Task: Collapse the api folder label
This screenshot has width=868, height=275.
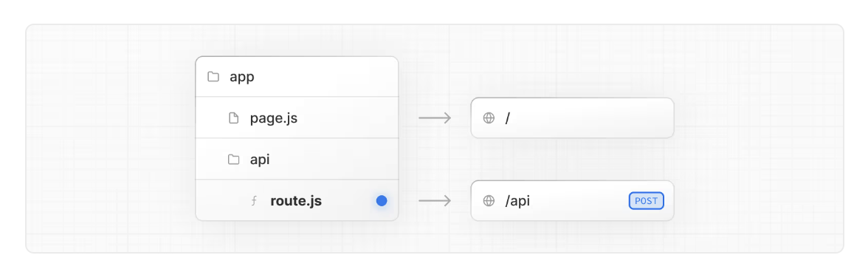Action: [260, 160]
